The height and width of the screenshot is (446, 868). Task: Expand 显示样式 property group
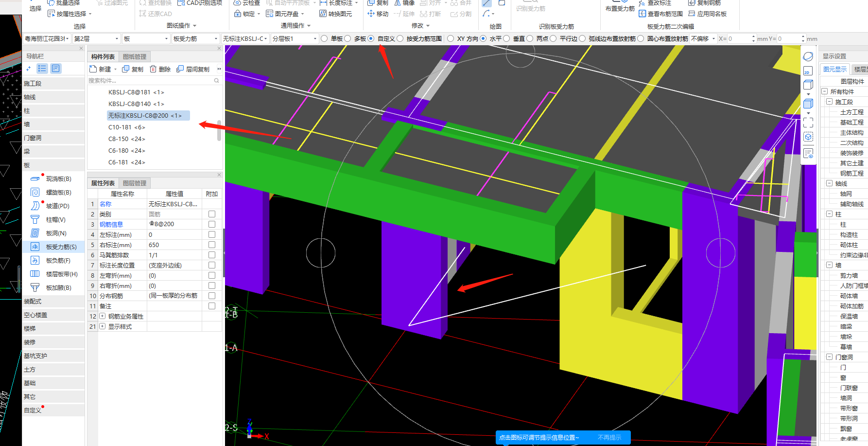pyautogui.click(x=103, y=326)
